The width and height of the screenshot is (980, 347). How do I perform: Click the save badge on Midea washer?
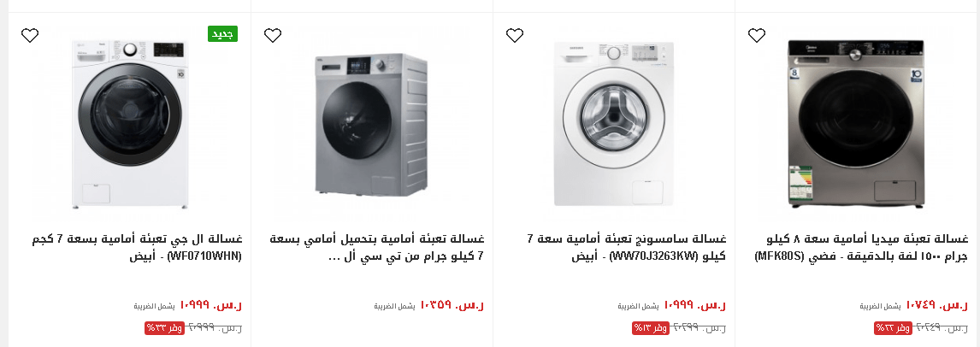(893, 327)
